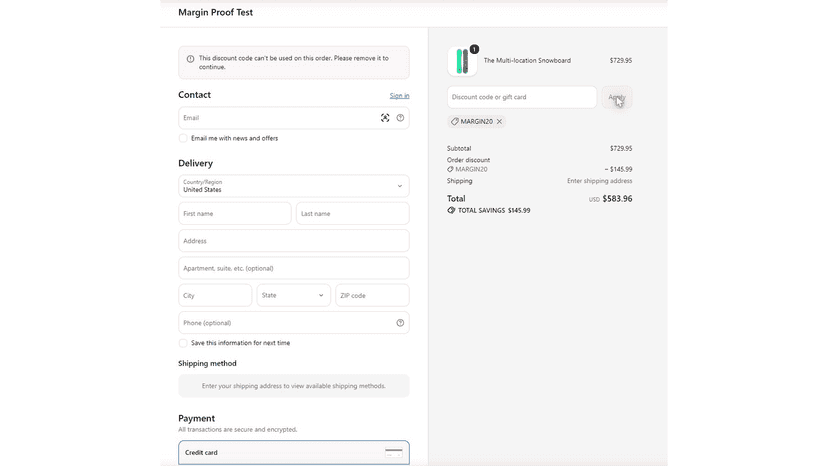Click the Apply discount button

617,97
